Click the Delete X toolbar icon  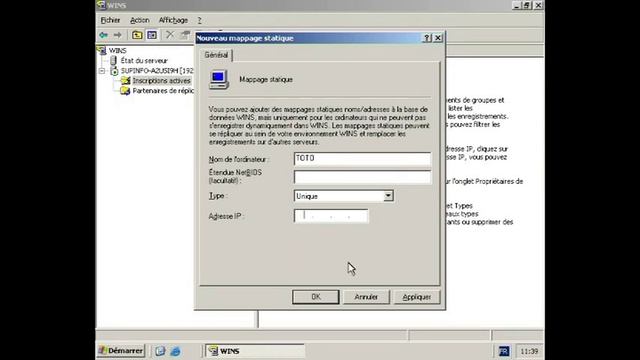coord(170,35)
